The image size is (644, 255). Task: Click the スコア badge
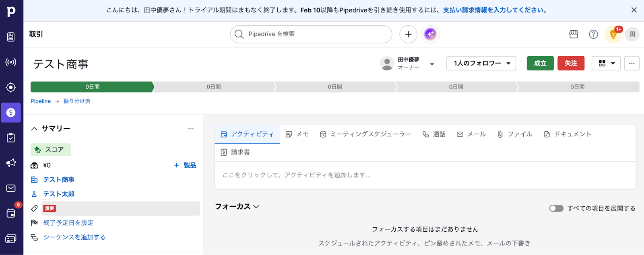51,150
